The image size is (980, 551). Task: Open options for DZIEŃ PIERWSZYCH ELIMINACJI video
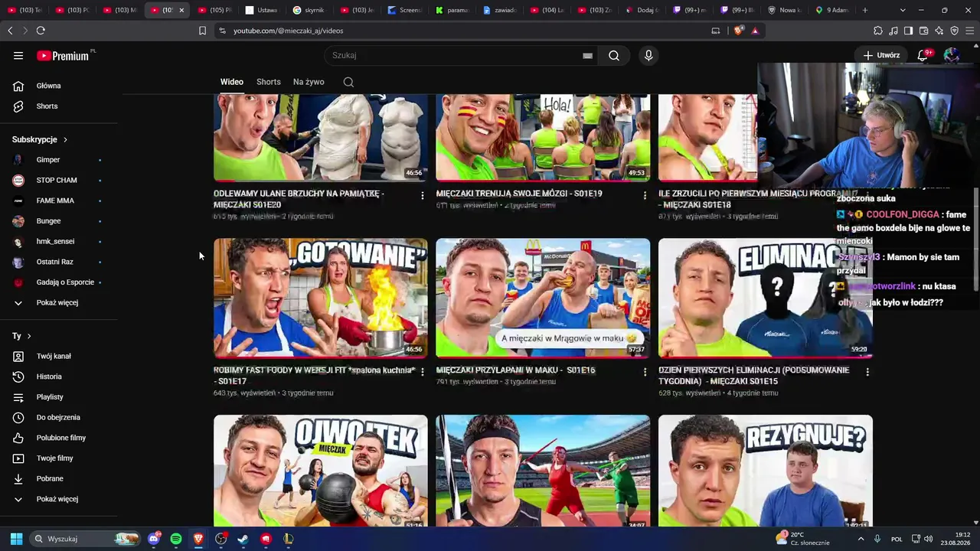[867, 373]
